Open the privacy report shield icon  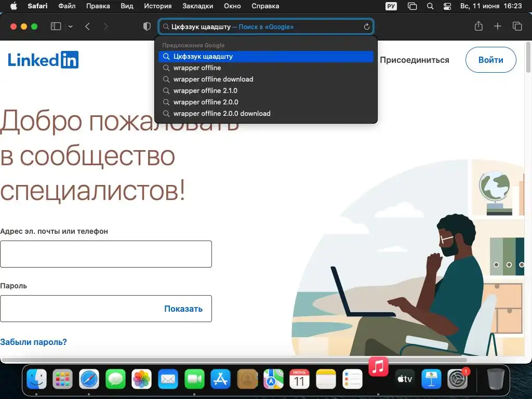147,26
